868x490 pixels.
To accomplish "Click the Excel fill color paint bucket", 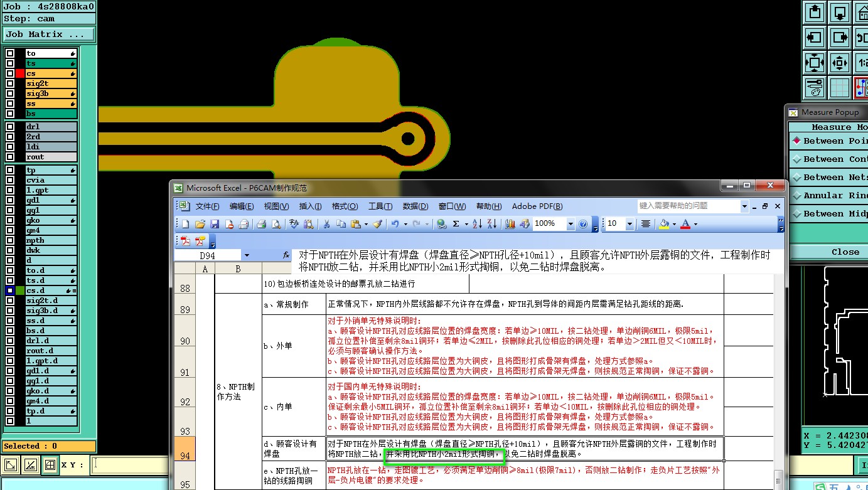I will coord(664,224).
